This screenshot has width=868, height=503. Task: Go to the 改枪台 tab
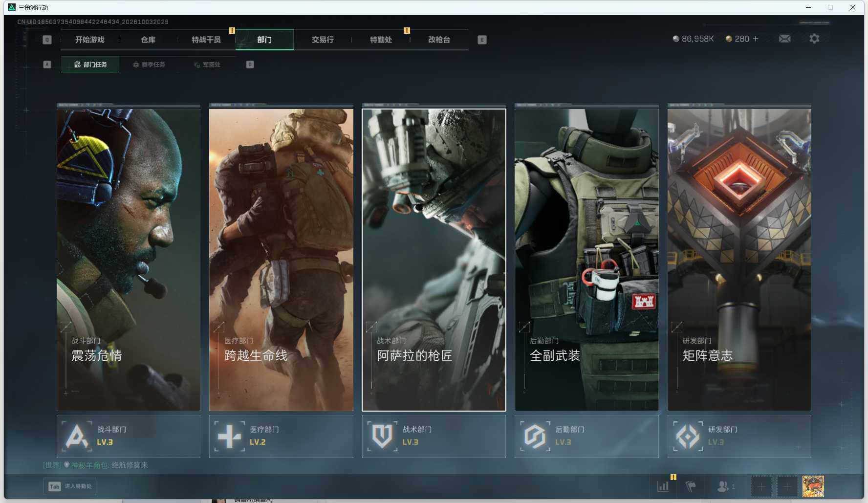pos(439,40)
